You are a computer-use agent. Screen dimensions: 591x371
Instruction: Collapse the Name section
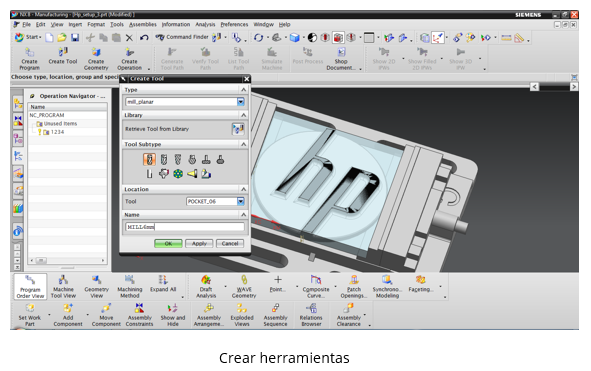pyautogui.click(x=243, y=215)
